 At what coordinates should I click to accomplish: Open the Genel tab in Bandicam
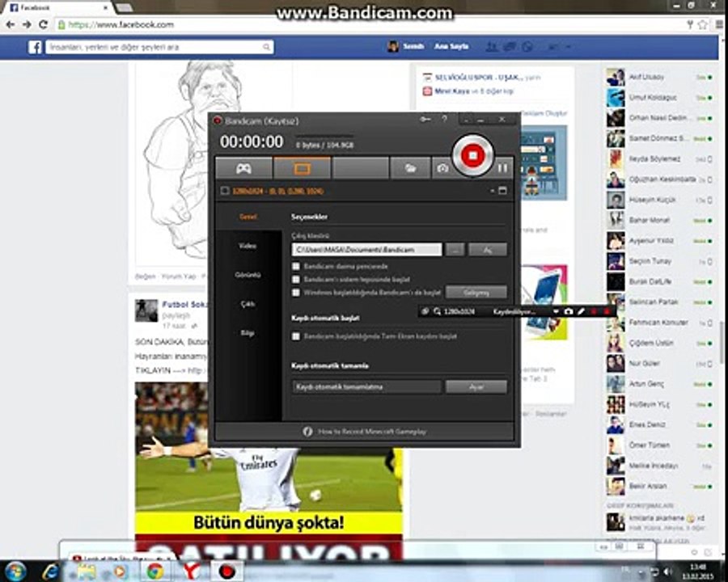248,217
